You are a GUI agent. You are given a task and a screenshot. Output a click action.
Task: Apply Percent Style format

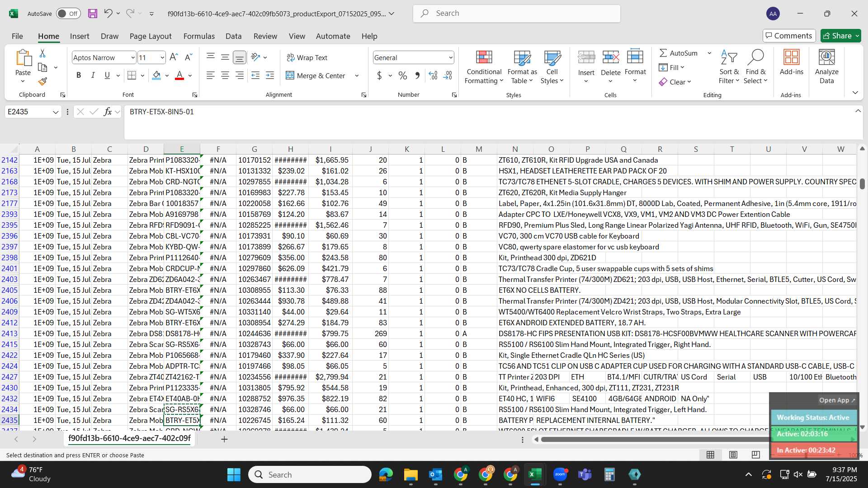point(403,75)
